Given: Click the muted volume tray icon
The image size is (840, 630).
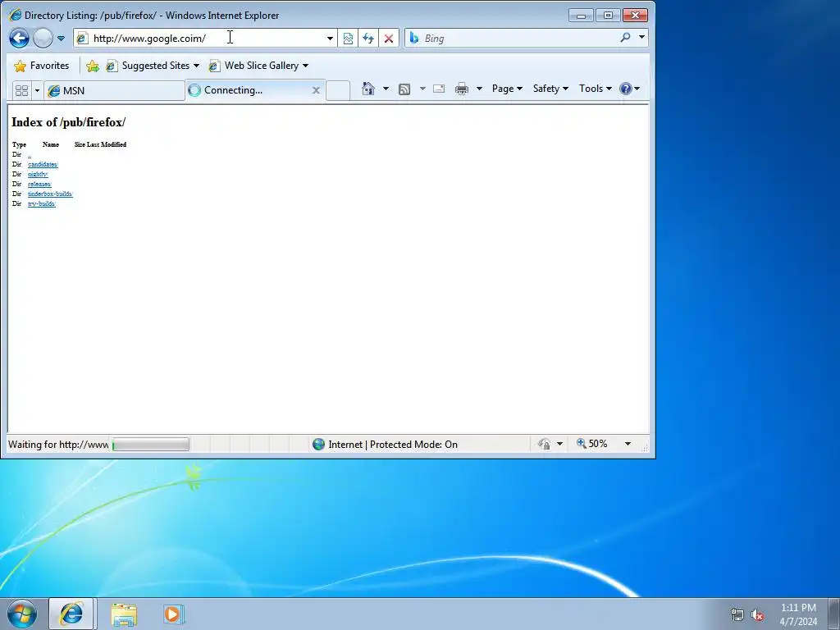Looking at the screenshot, I should (757, 615).
